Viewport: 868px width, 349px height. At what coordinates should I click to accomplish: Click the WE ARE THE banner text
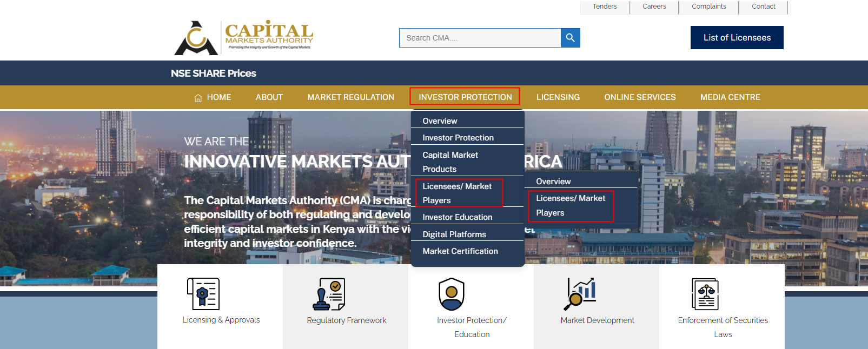216,141
